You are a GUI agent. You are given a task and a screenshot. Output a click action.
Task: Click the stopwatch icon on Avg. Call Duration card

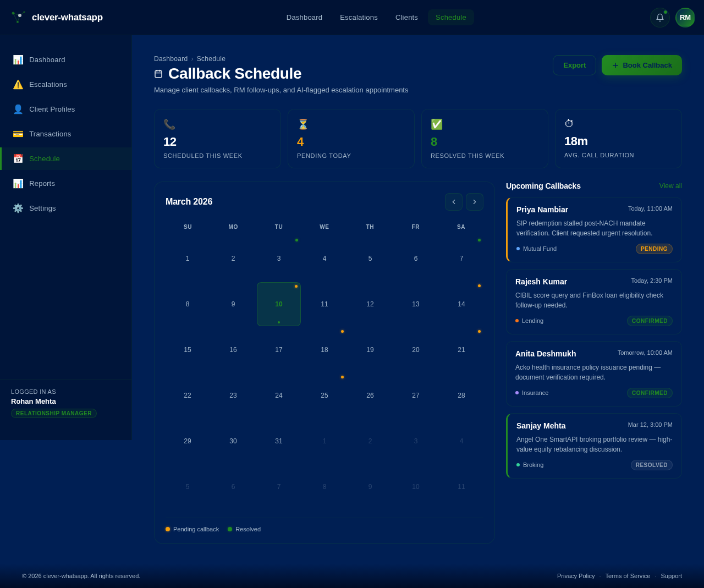(569, 123)
